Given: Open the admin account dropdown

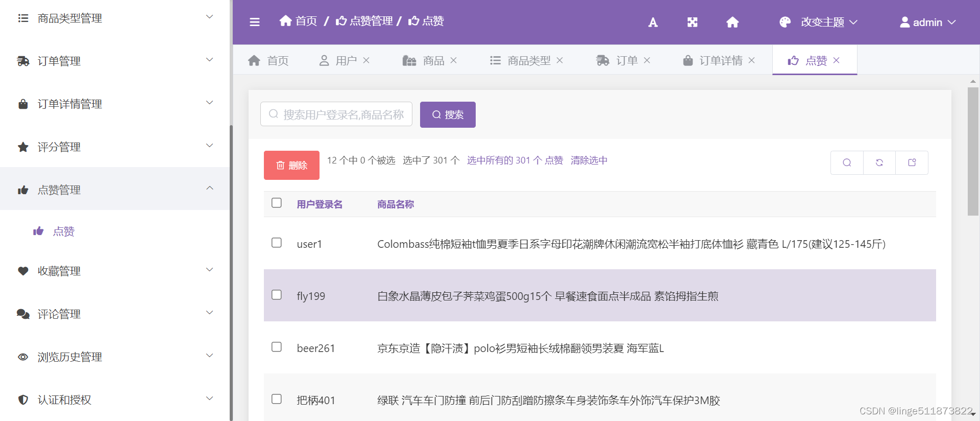Looking at the screenshot, I should click(927, 22).
